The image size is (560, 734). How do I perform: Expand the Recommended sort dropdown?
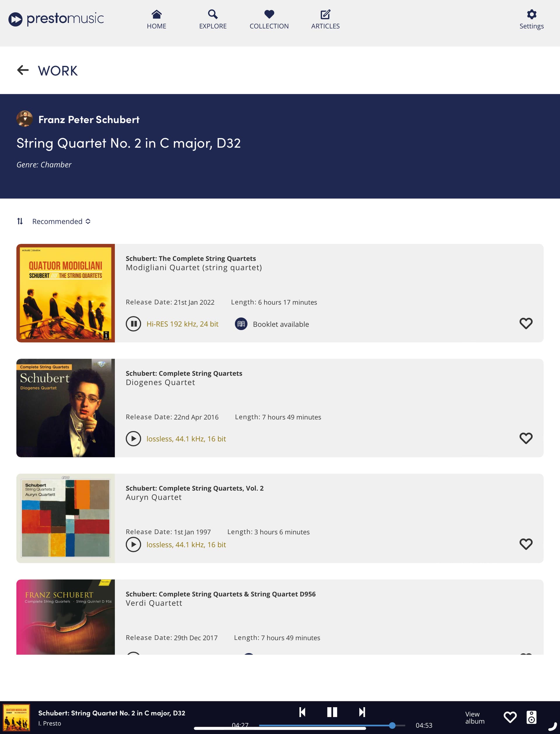pos(61,221)
